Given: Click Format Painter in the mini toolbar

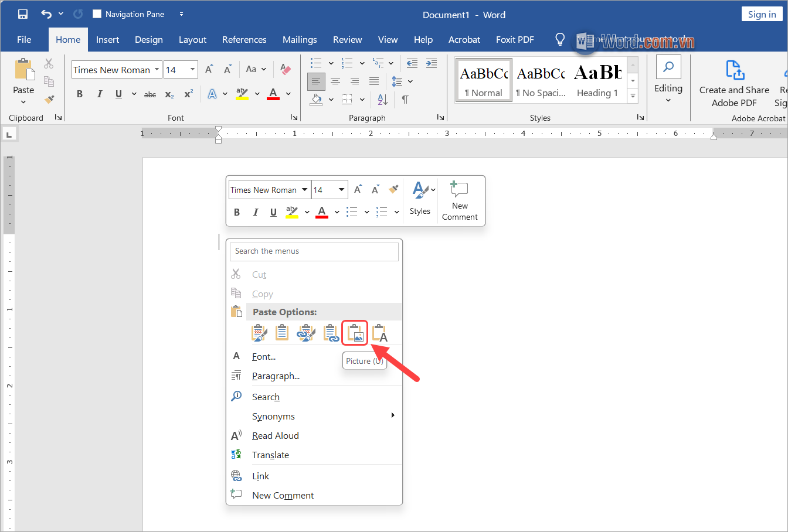Looking at the screenshot, I should pyautogui.click(x=393, y=189).
